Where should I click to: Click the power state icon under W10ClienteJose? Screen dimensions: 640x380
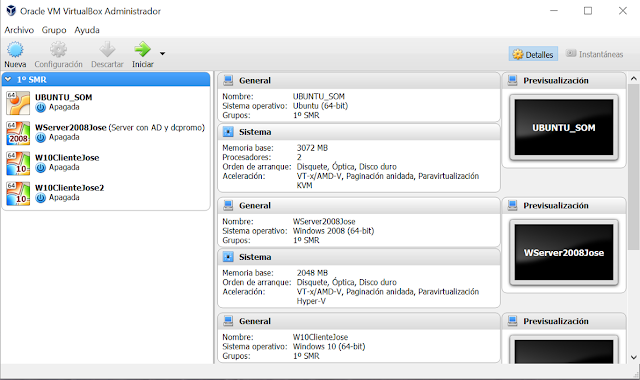point(40,168)
